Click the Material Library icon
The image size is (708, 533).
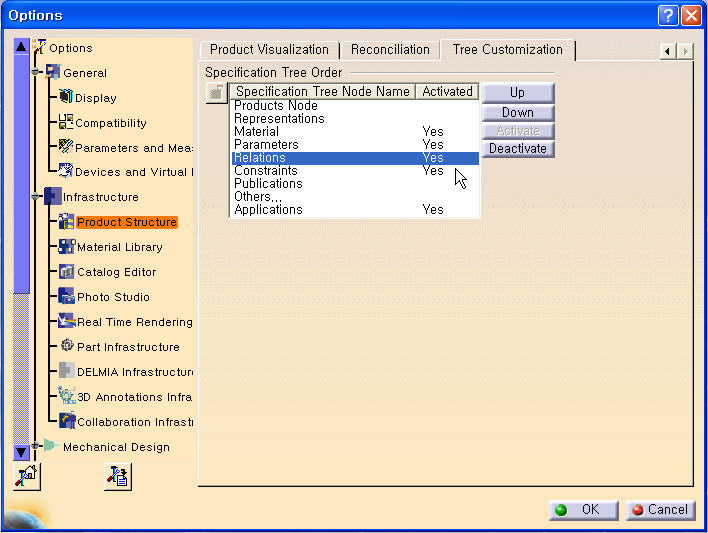pyautogui.click(x=67, y=247)
